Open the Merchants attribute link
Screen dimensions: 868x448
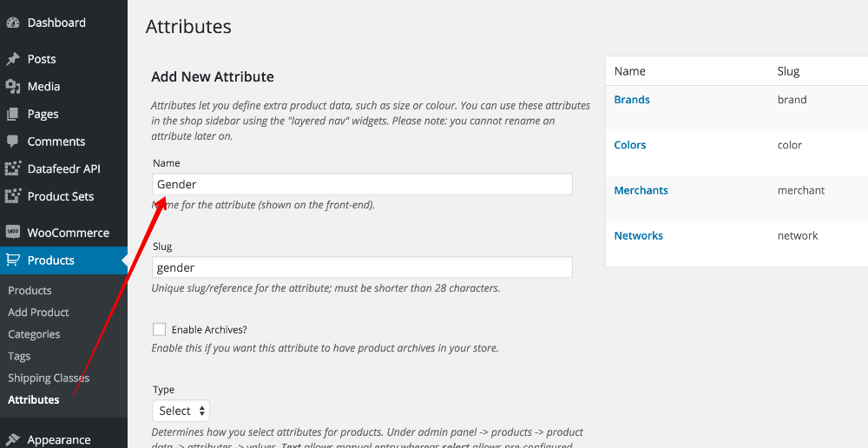tap(641, 190)
